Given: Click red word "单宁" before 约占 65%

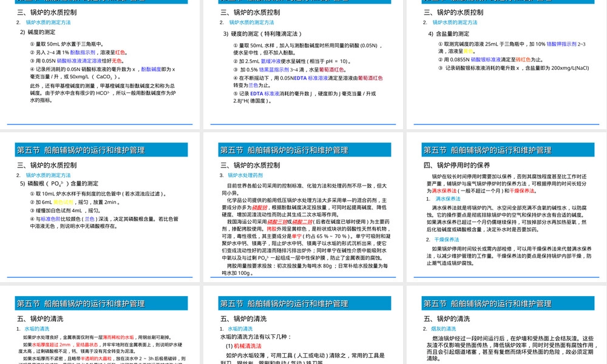Looking at the screenshot, I should point(297,236).
